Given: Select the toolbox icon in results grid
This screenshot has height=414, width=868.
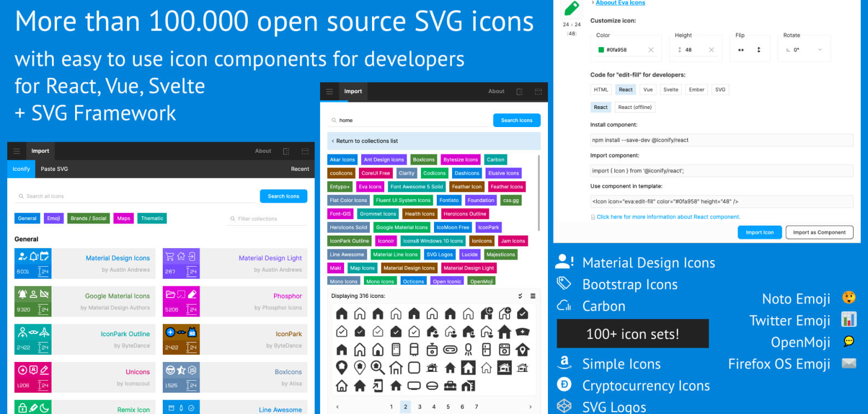Looking at the screenshot, I should (450, 386).
